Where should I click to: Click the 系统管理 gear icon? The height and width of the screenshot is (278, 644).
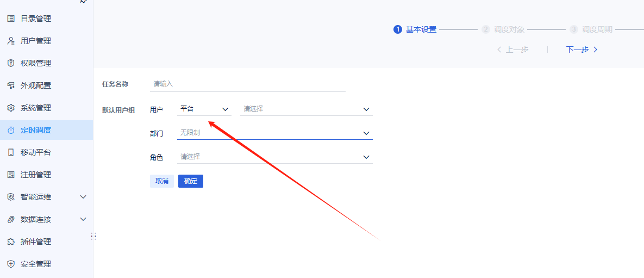tap(11, 108)
